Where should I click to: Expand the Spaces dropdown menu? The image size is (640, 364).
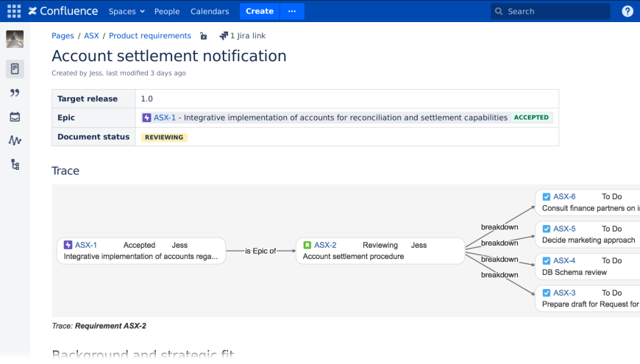127,11
